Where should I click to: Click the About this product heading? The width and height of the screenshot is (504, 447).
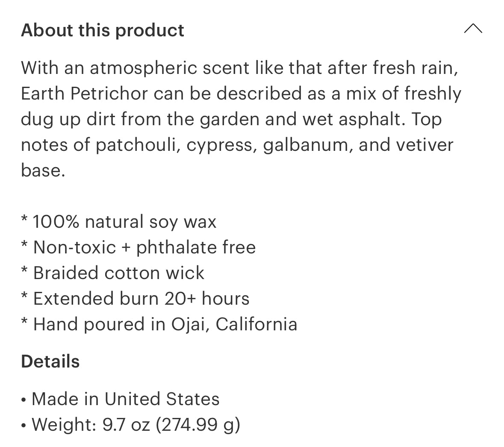(103, 30)
